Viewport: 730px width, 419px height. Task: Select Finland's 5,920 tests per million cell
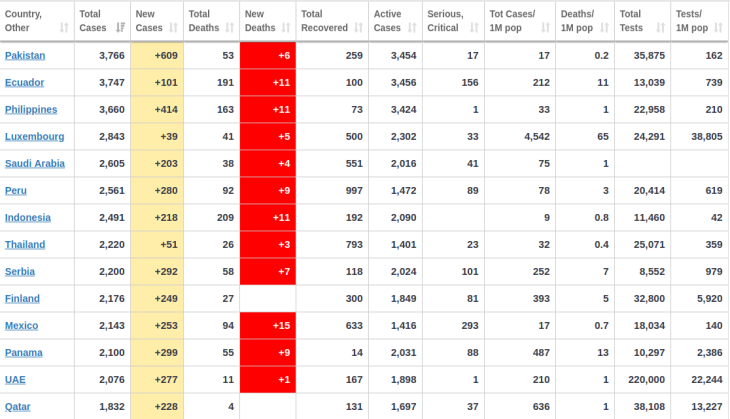coord(700,298)
